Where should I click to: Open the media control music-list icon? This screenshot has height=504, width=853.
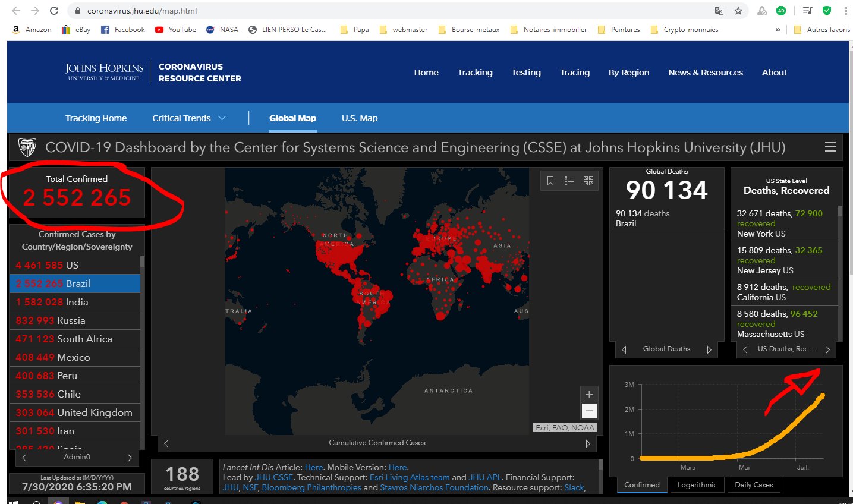[807, 11]
